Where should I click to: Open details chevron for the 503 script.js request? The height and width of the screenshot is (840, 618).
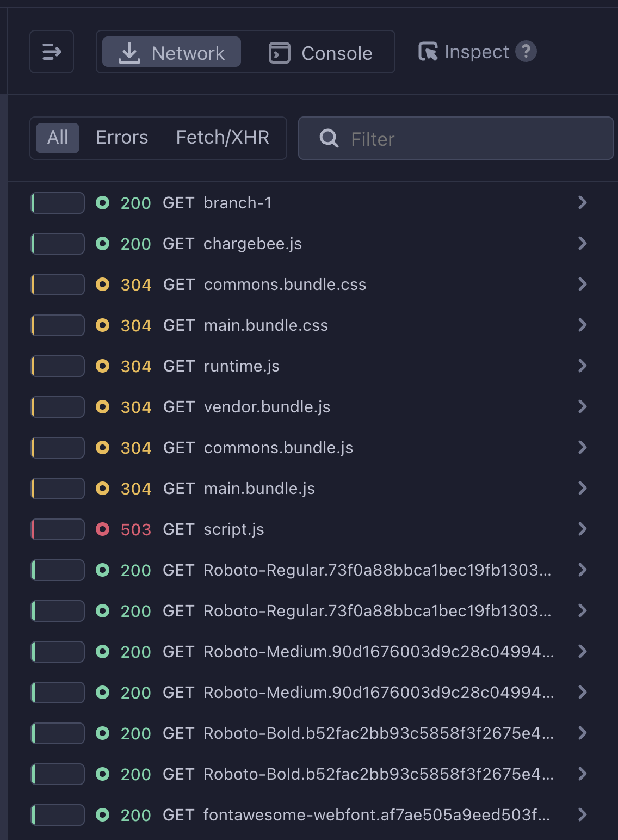pyautogui.click(x=583, y=529)
